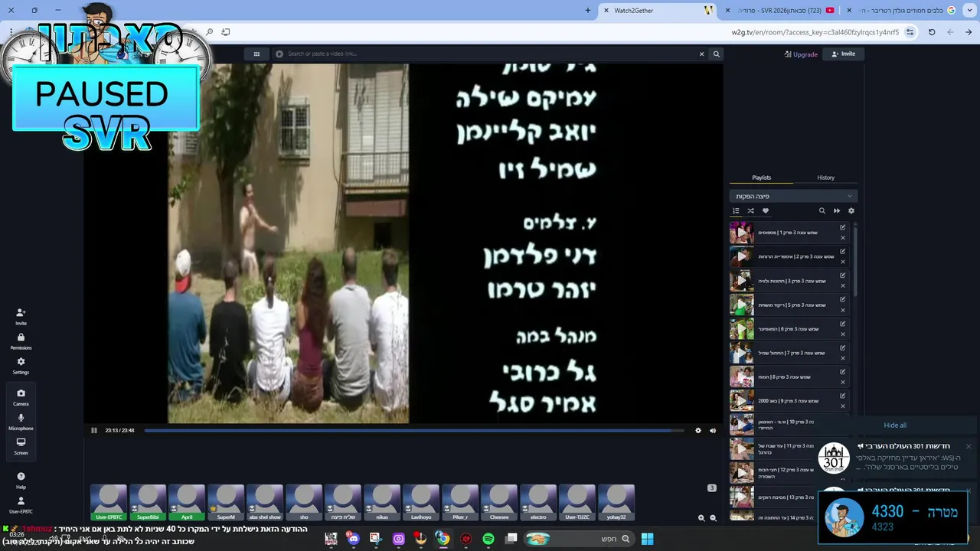Open Settings in left sidebar
The height and width of the screenshot is (551, 980).
[x=21, y=366]
